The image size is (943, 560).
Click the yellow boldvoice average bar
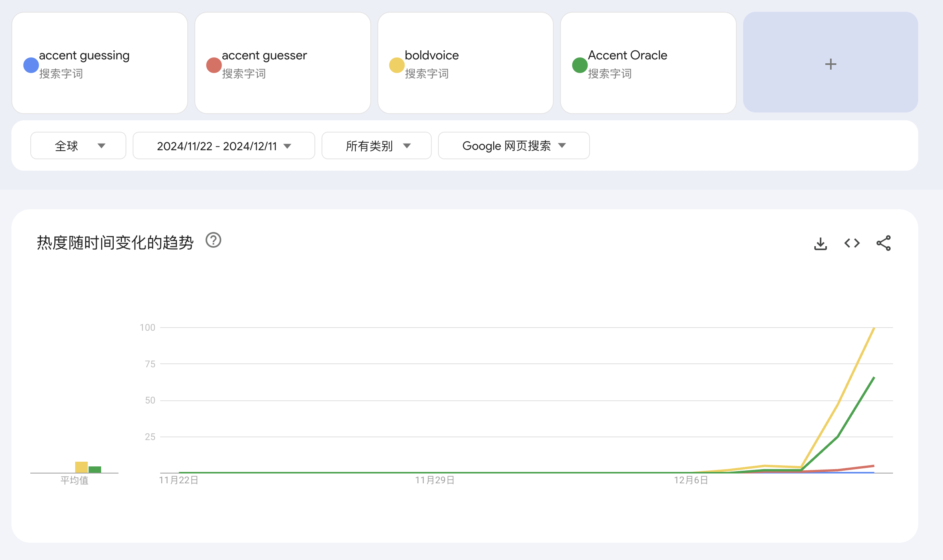point(81,467)
